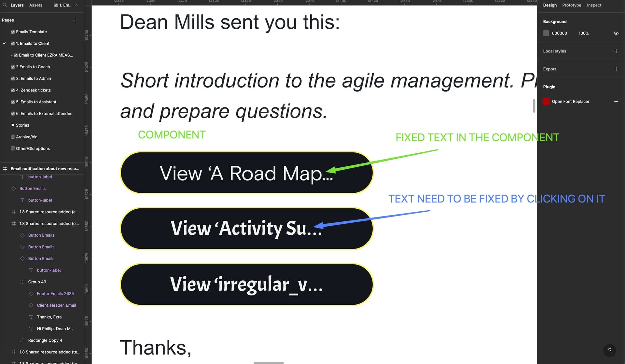Toggle visibility of '4. Zendesk tickets' page
The height and width of the screenshot is (364, 625).
pyautogui.click(x=12, y=91)
